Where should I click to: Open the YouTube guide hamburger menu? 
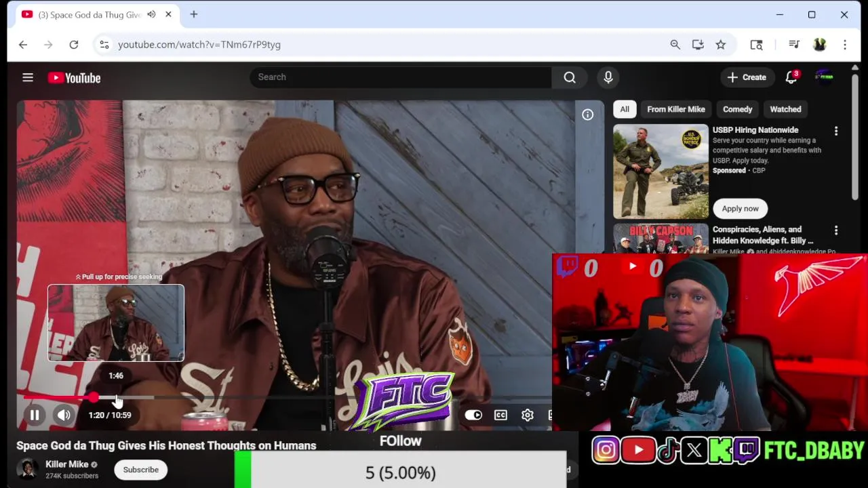click(x=28, y=77)
